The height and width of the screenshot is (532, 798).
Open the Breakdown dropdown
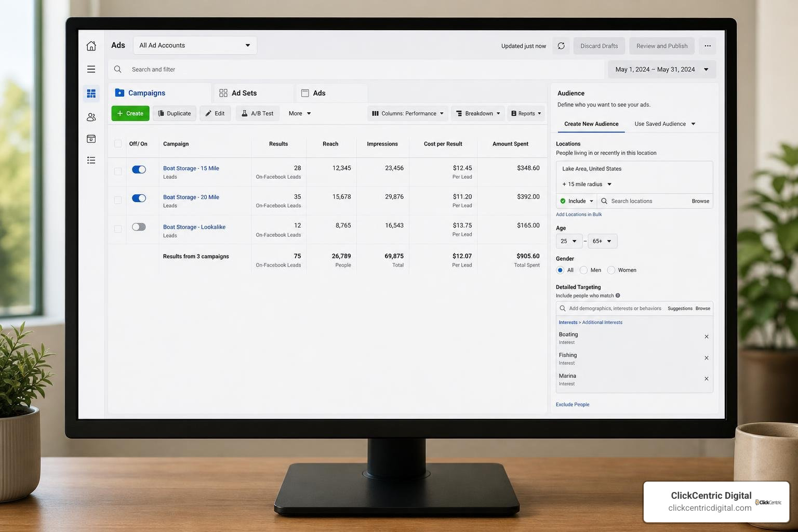coord(478,113)
